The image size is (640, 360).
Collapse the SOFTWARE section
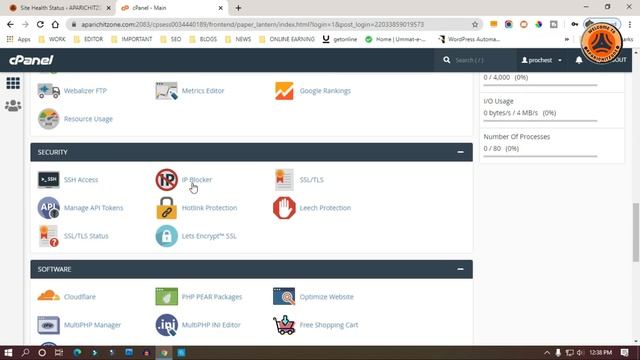(x=460, y=269)
